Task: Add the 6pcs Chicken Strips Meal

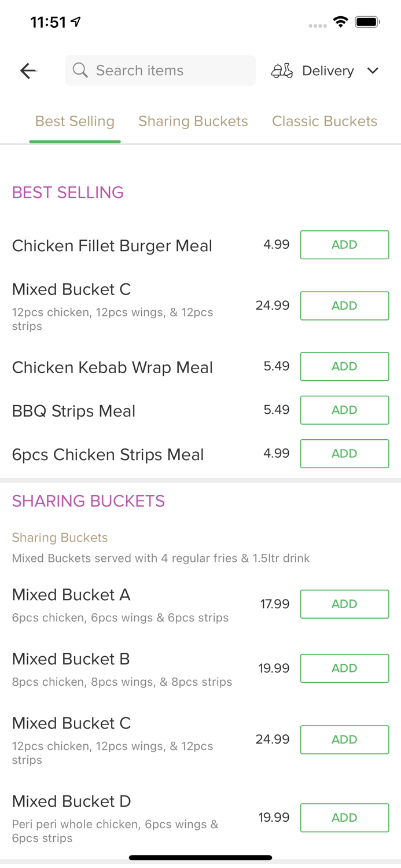Action: [x=344, y=454]
